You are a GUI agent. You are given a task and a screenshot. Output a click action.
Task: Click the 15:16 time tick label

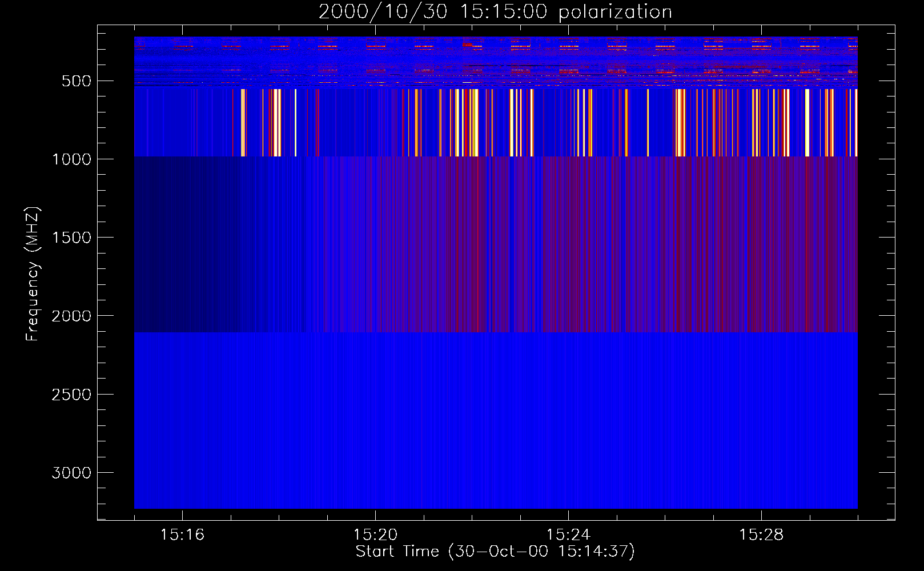[x=182, y=535]
